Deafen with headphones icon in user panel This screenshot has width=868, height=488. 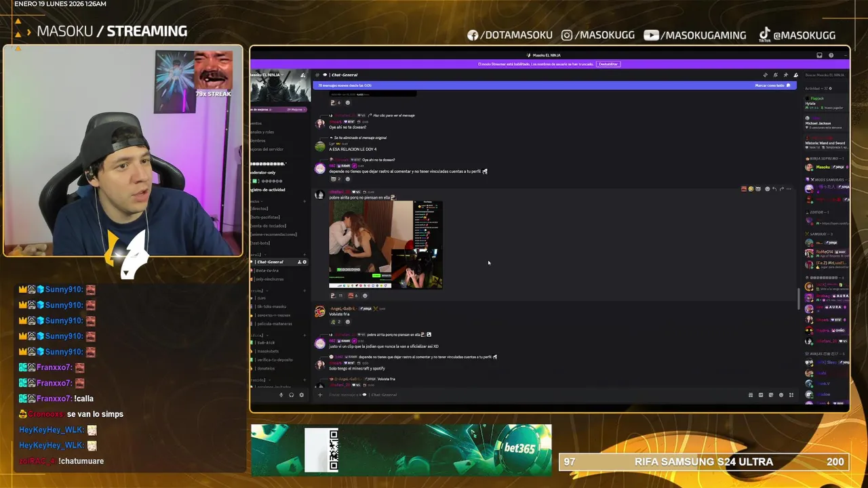click(292, 394)
